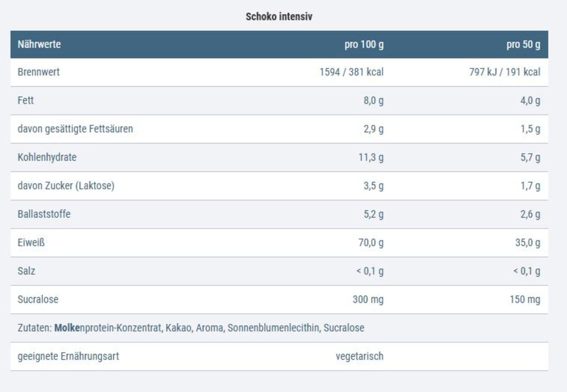This screenshot has height=392, width=567.
Task: Select the 'Kohlenhydrate' row label
Action: (47, 157)
